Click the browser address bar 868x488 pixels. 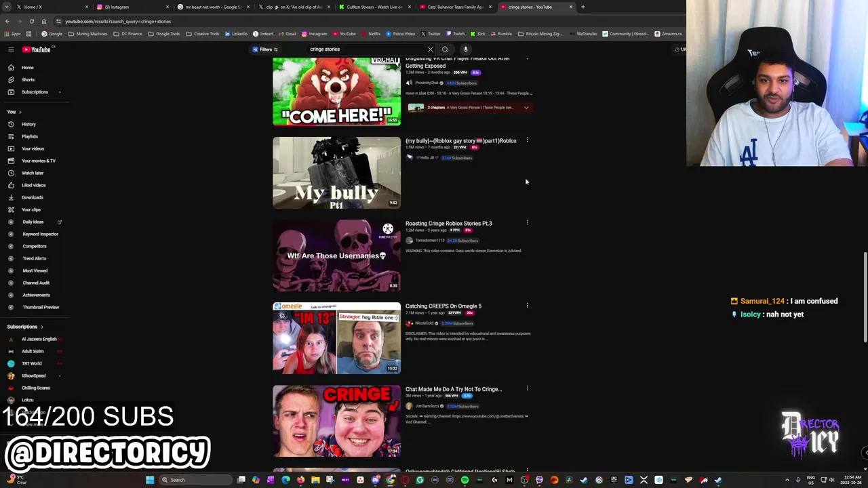339,21
